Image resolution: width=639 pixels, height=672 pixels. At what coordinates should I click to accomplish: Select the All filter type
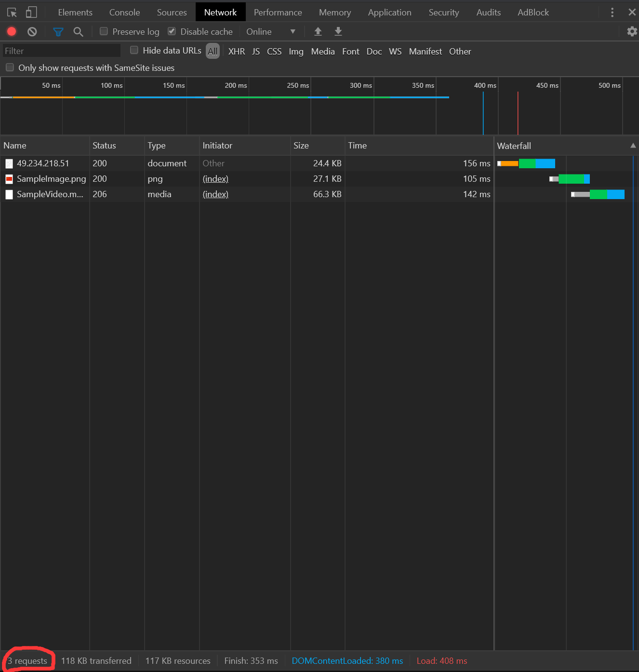pos(213,51)
